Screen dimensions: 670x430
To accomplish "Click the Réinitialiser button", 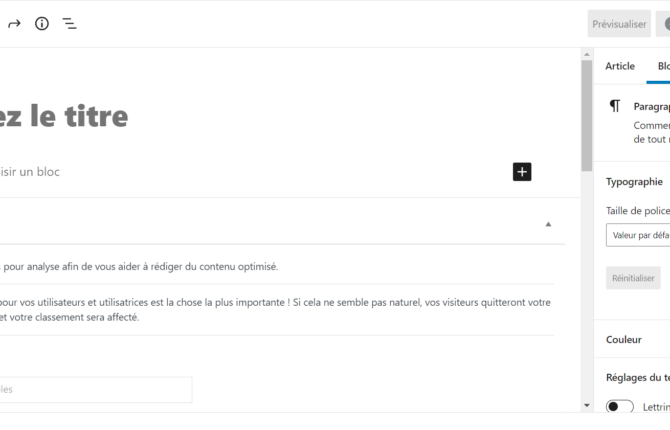I will [x=633, y=278].
